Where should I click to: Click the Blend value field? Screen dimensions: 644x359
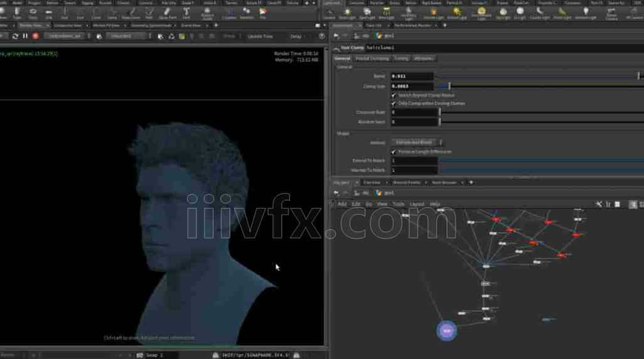tap(412, 76)
